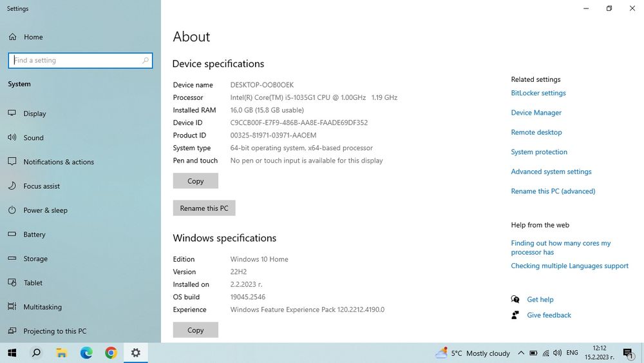Open File Explorer from taskbar
The width and height of the screenshot is (644, 363).
tap(62, 353)
